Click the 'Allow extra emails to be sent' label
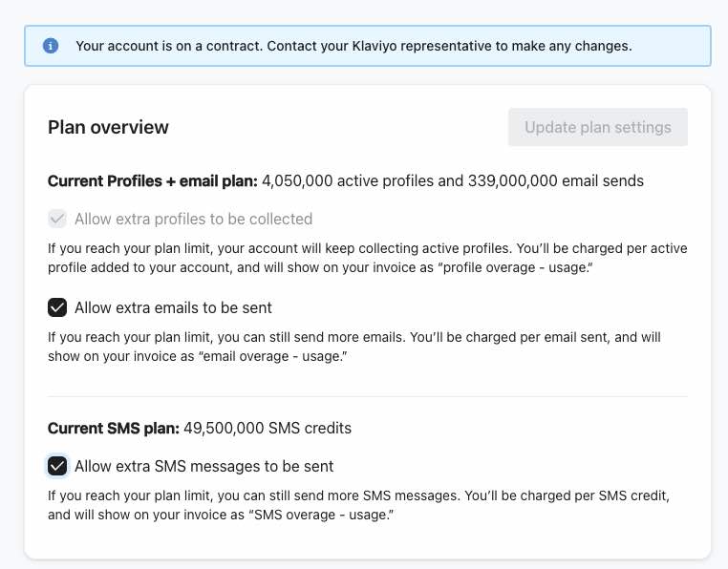Viewport: 728px width, 569px height. 173,307
